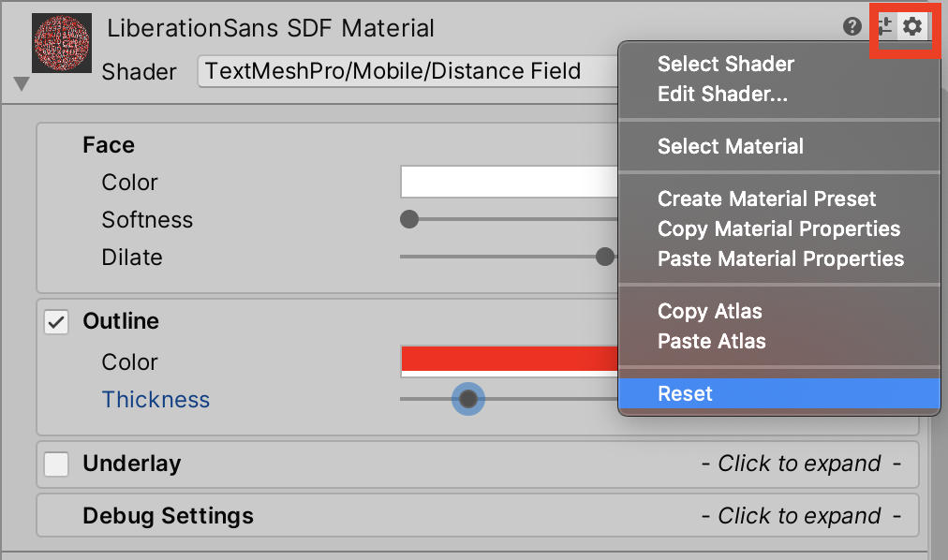Click Paste Material Properties
This screenshot has height=560, width=948.
(780, 259)
